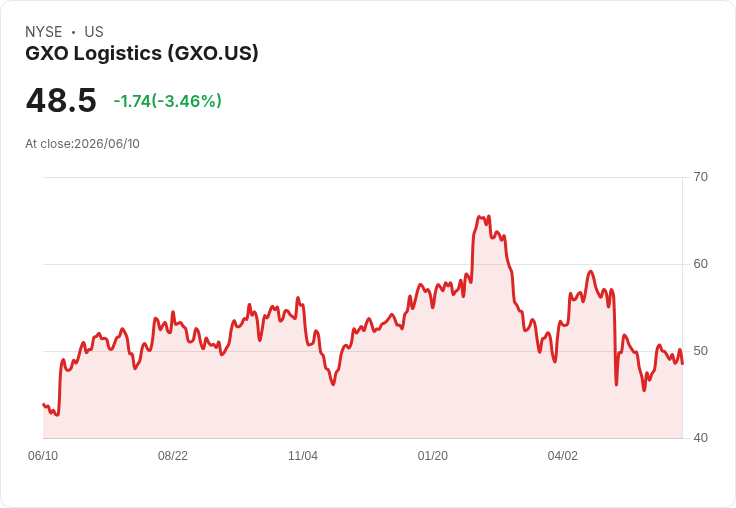Click the 01/20 x-axis date label

432,455
